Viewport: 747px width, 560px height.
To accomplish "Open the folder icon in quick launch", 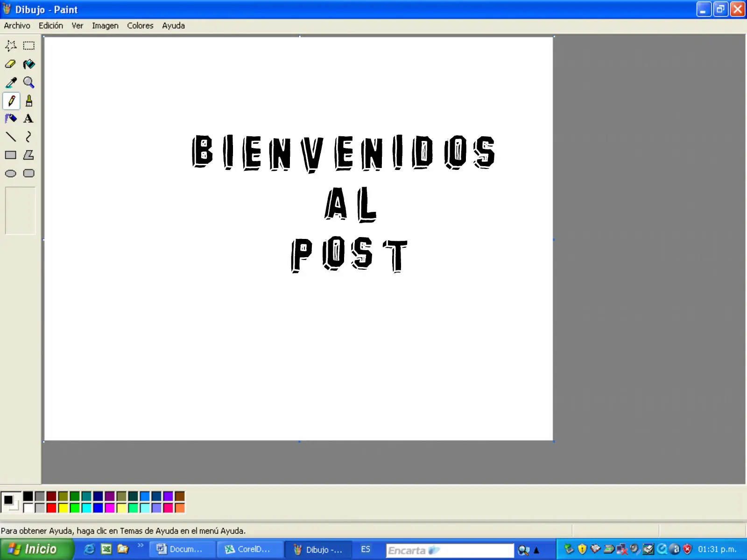I will pyautogui.click(x=123, y=549).
